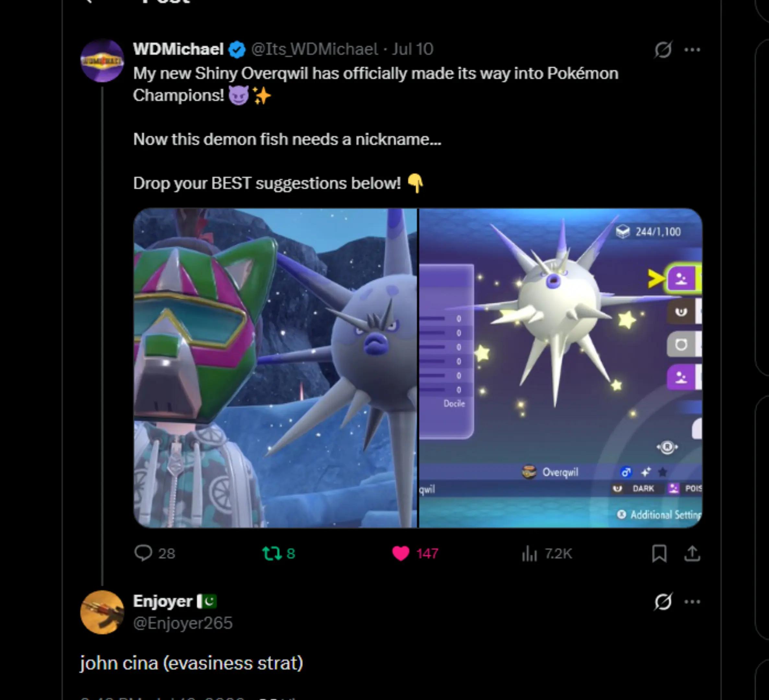Visit the @Enjoyer265 handle link
The height and width of the screenshot is (700, 769).
pos(183,623)
